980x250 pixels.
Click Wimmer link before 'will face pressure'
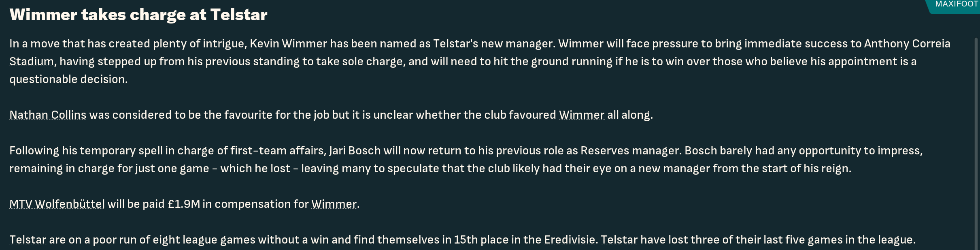pos(581,44)
